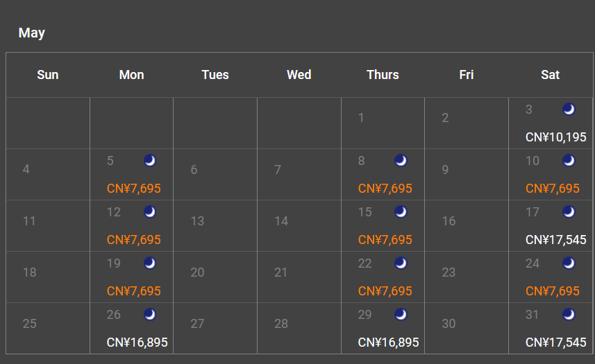This screenshot has height=364, width=595.
Task: Click the May month heading
Action: coord(32,33)
